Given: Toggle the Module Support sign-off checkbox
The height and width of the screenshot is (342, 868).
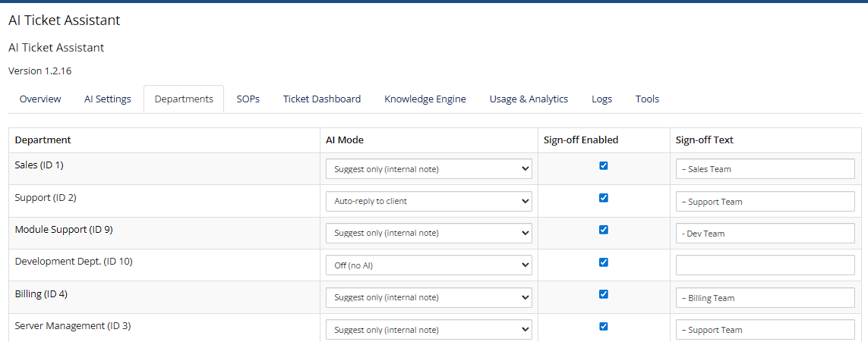Looking at the screenshot, I should click(x=604, y=230).
